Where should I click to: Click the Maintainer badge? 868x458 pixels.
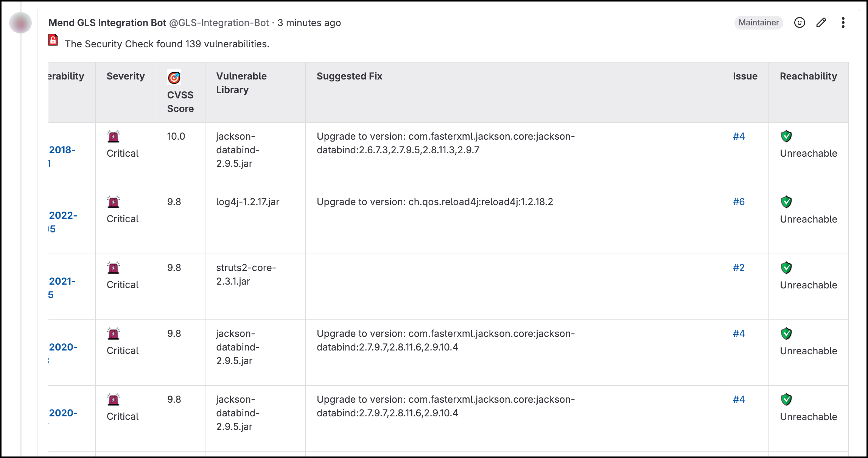click(758, 23)
